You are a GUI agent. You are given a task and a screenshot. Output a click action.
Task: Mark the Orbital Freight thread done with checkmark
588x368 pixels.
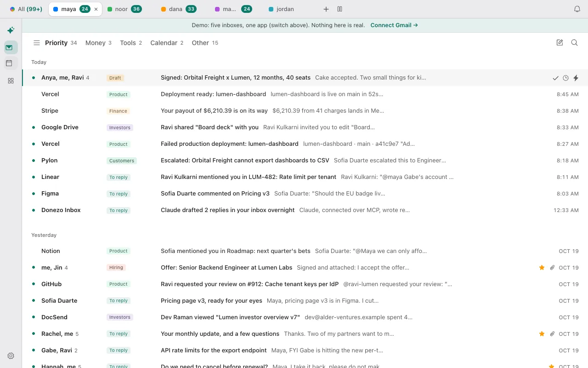[x=555, y=78]
